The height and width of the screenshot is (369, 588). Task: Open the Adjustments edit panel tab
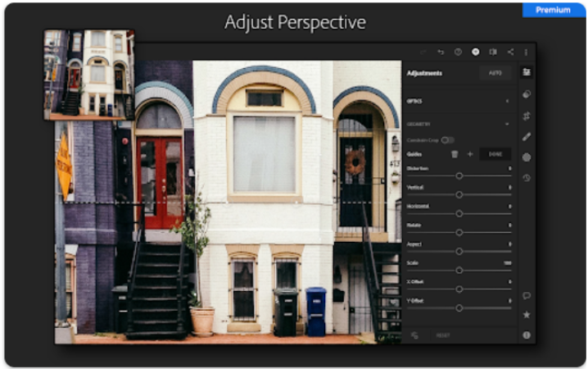(x=527, y=72)
